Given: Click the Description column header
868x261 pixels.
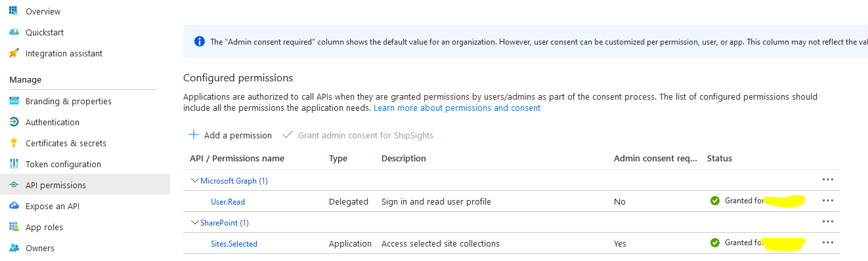Looking at the screenshot, I should pyautogui.click(x=404, y=158).
